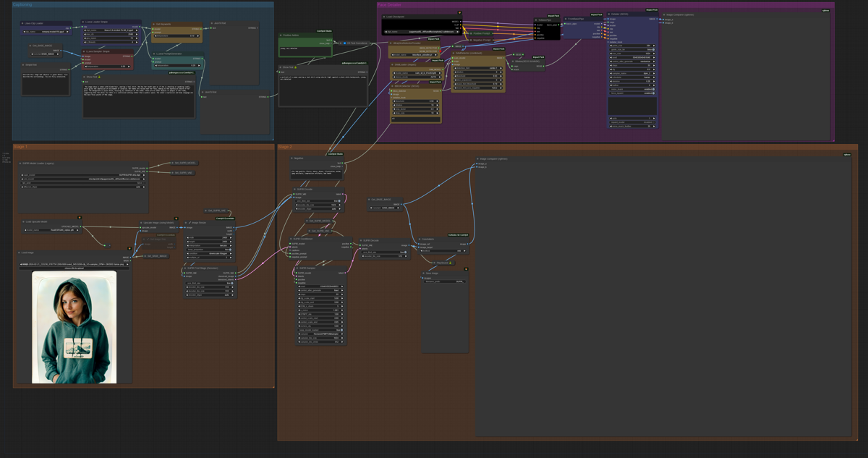Click the options link on the Image Comparer group
Screen dimensions: 868x458
(847, 154)
